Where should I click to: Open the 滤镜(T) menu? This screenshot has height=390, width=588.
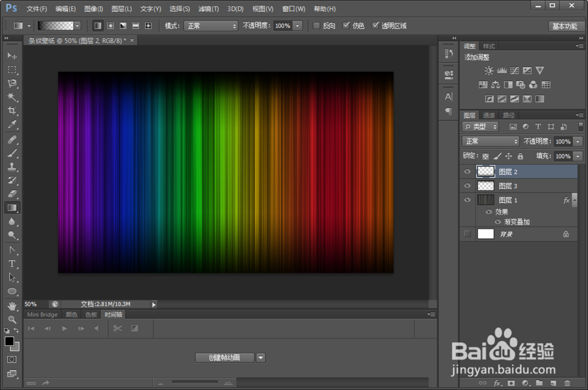point(209,9)
